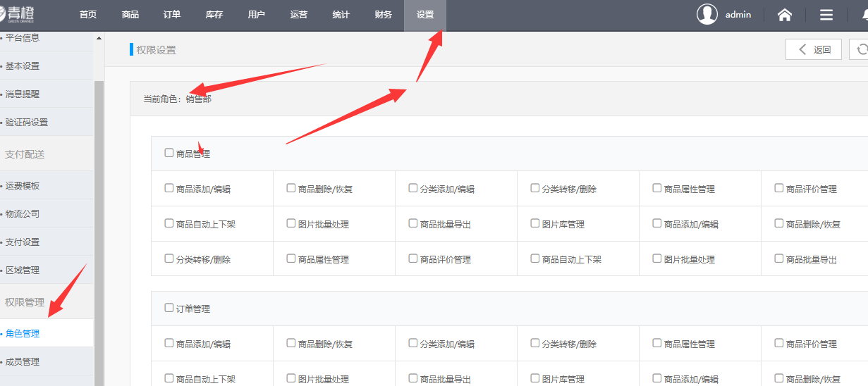Open the hamburger menu icon in header
Viewport: 868px width, 386px height.
tap(826, 15)
